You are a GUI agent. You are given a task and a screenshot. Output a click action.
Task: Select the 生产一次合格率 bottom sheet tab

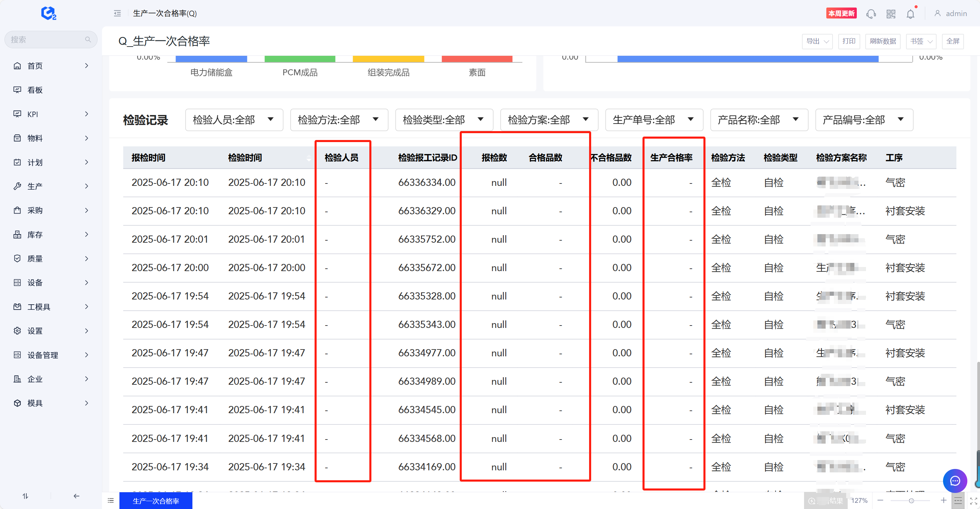tap(156, 501)
